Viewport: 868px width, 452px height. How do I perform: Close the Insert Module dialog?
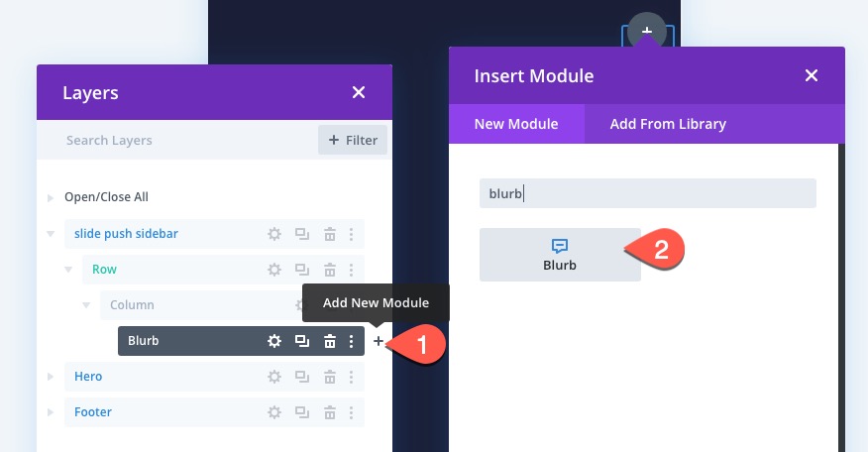coord(812,75)
